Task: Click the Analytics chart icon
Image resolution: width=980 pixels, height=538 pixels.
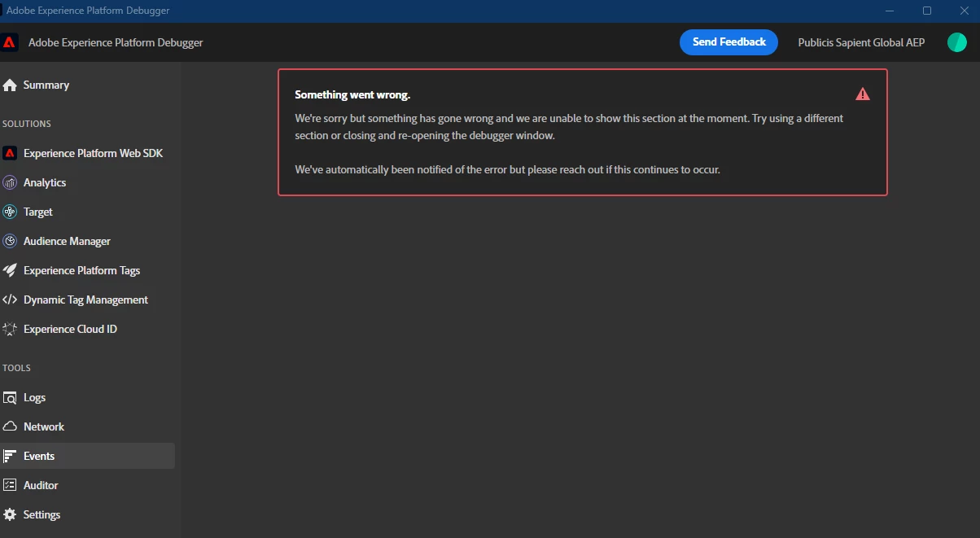Action: [10, 182]
